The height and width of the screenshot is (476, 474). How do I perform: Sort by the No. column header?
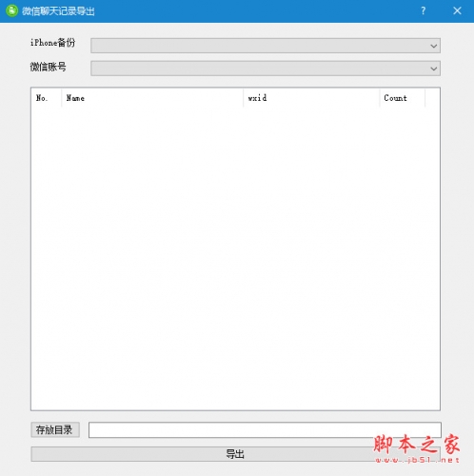click(x=47, y=98)
